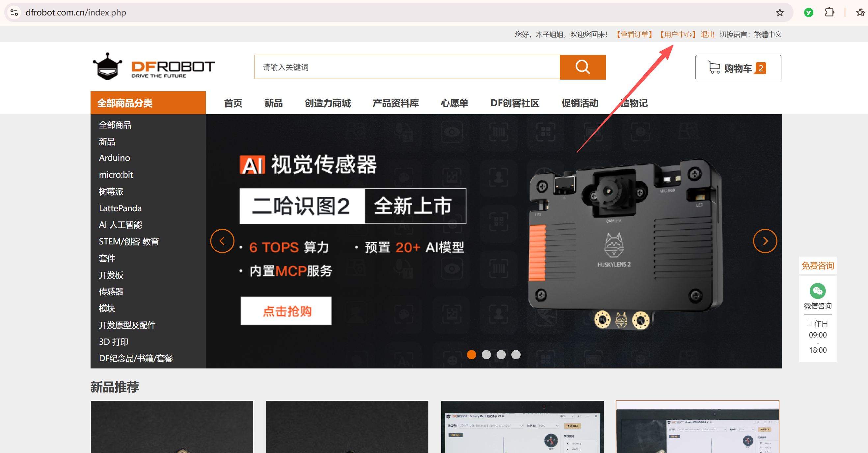Open 创造力商城 nav item
This screenshot has height=453, width=868.
point(328,103)
